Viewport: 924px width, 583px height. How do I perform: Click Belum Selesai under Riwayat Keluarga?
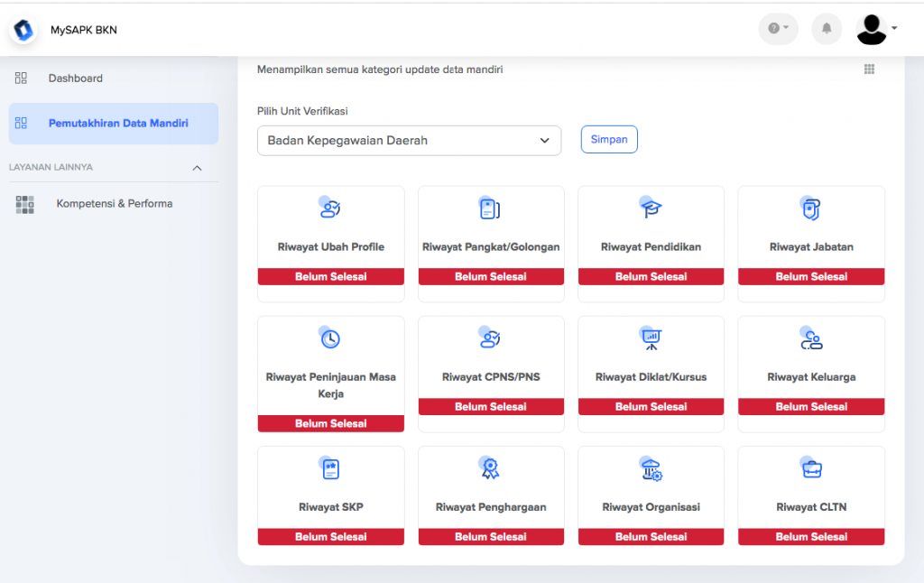coord(811,407)
